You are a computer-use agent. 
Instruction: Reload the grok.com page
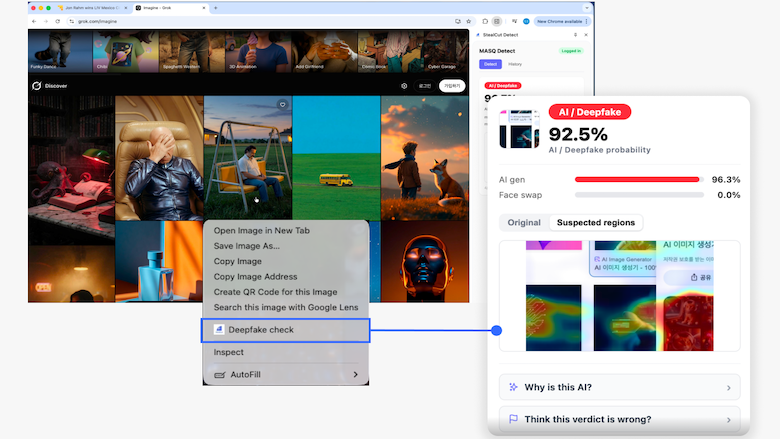click(x=58, y=21)
